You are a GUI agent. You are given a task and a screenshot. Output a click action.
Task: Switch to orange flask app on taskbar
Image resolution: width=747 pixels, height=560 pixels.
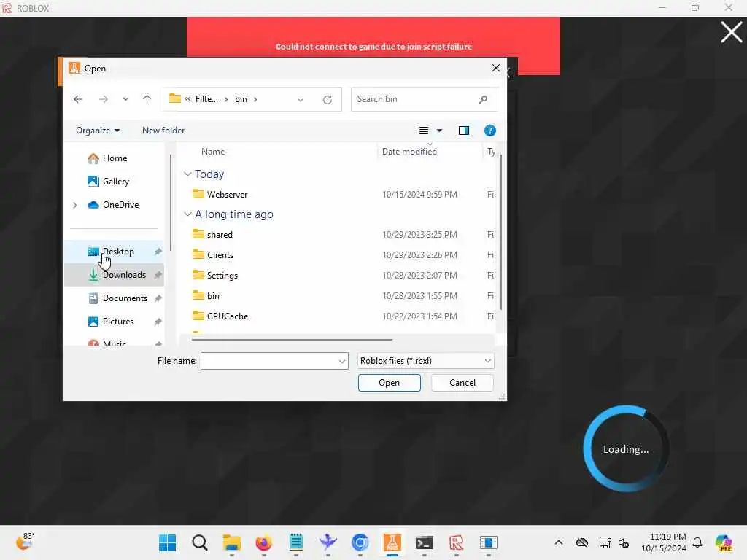[392, 542]
